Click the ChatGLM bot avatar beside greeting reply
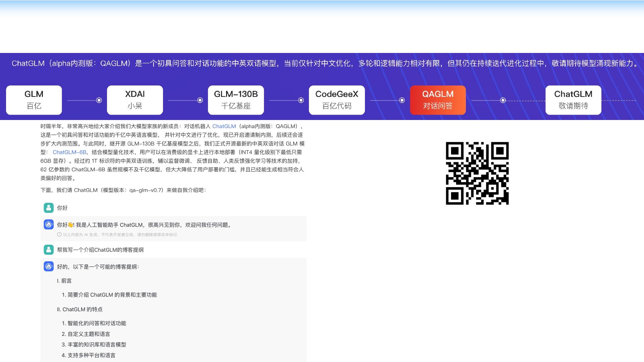This screenshot has width=644, height=362. (x=49, y=225)
